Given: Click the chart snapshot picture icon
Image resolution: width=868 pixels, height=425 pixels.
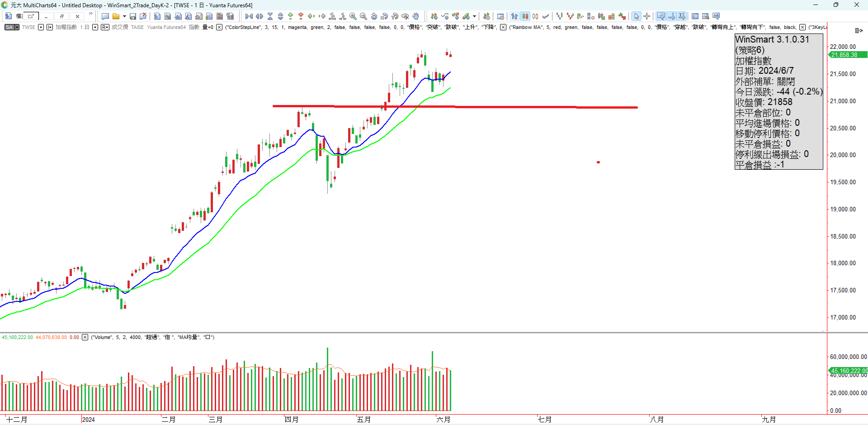Looking at the screenshot, I should pos(705,16).
